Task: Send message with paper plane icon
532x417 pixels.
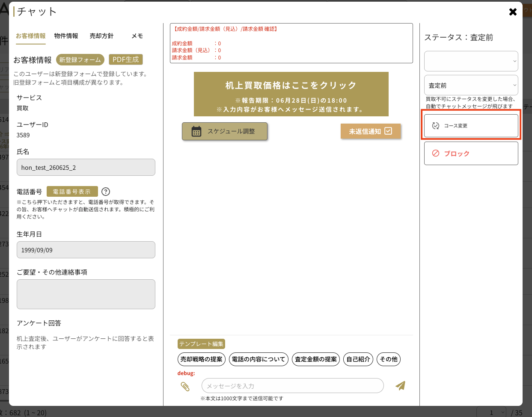Action: pos(400,386)
